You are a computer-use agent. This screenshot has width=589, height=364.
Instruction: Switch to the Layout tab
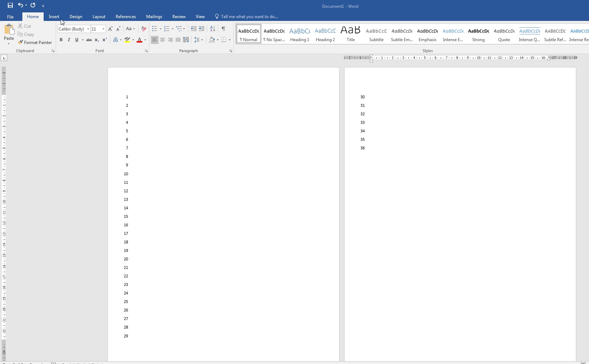[99, 17]
